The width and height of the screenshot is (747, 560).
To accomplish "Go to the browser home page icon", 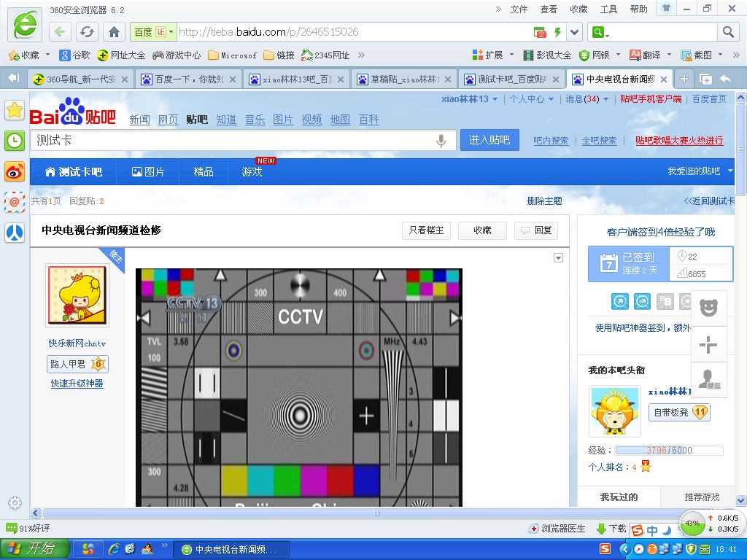I will click(114, 32).
